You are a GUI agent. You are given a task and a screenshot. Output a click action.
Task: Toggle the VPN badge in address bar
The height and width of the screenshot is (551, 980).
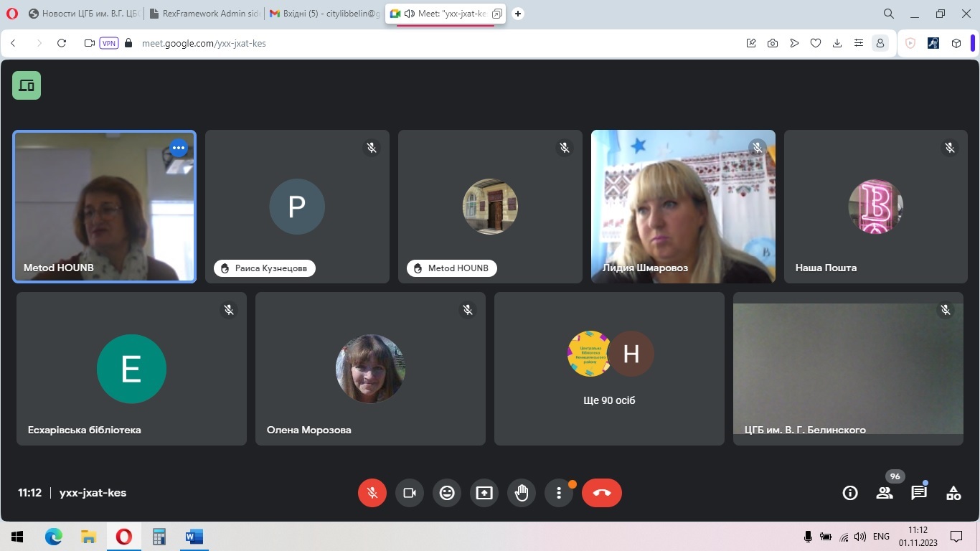109,43
